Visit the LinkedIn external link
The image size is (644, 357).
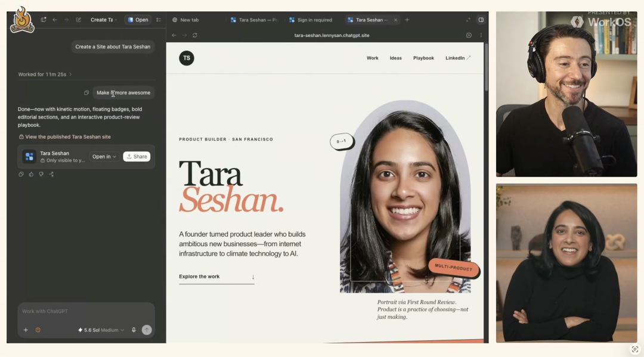457,58
